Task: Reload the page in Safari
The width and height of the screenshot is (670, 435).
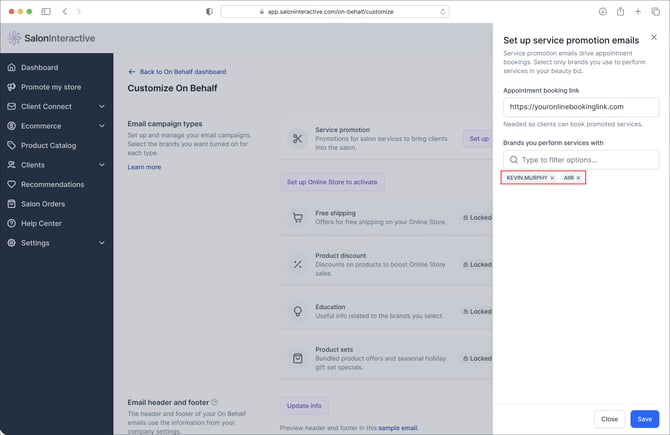Action: point(443,12)
